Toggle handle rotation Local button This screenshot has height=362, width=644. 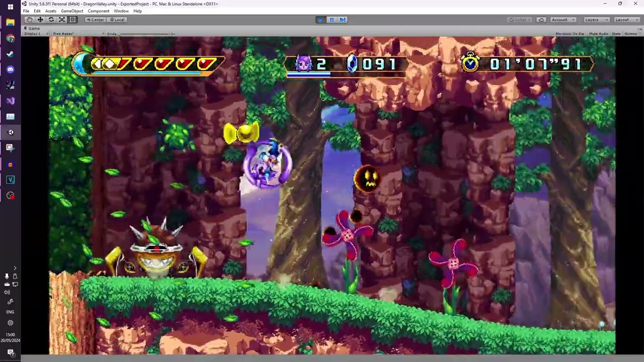[x=117, y=20]
